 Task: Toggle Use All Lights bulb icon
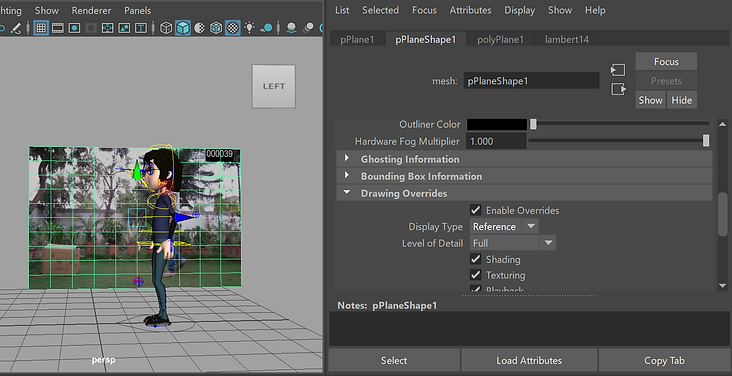[250, 28]
